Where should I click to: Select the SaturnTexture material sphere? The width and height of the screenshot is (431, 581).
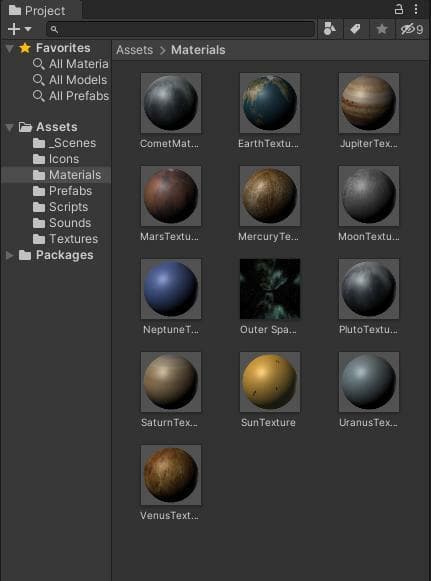[171, 382]
